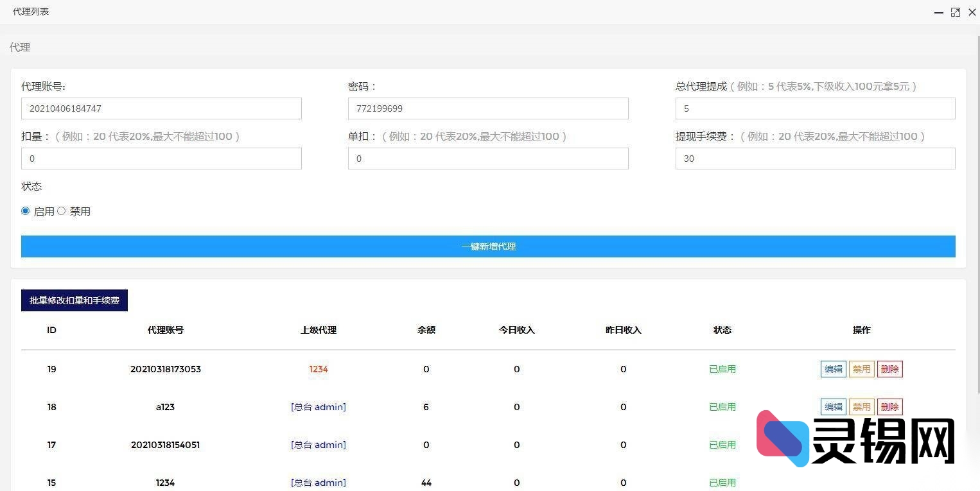
Task: 点击 ID 19 行的「编辑」按钮
Action: pyautogui.click(x=833, y=369)
